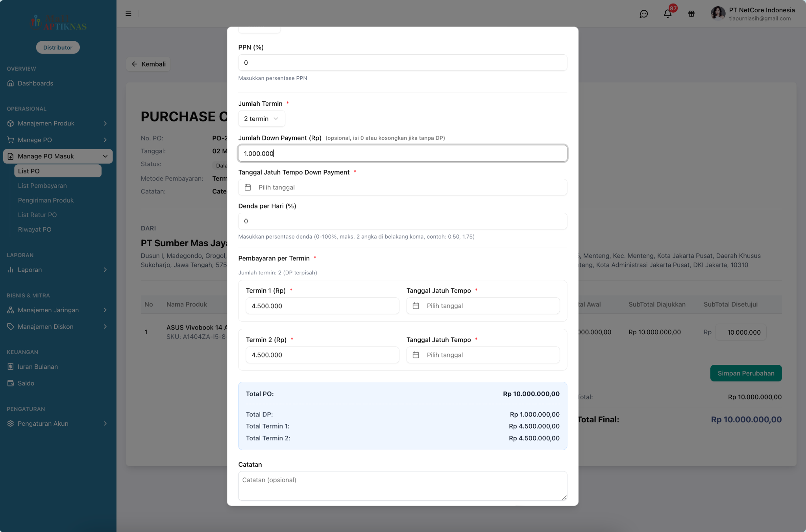This screenshot has width=806, height=532.
Task: Click Simpan Perubahan button
Action: [x=746, y=373]
